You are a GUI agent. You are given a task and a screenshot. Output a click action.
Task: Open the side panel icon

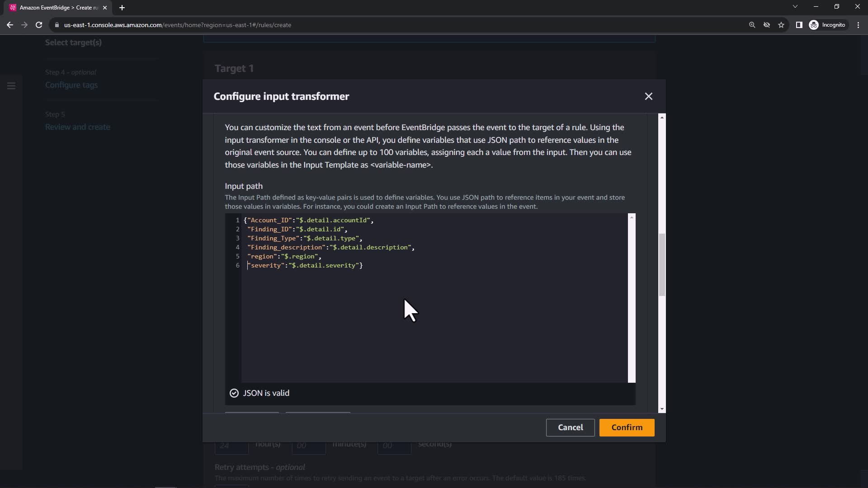pos(799,25)
